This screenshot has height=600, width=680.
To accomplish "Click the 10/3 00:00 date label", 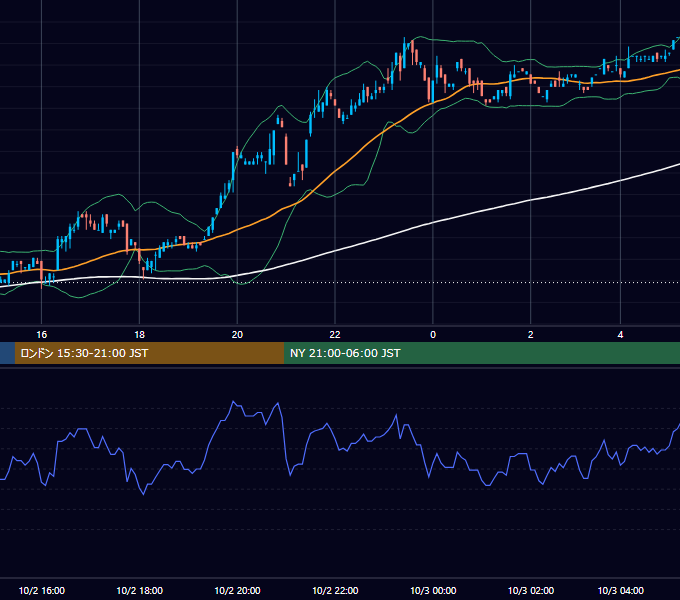I will pyautogui.click(x=433, y=590).
